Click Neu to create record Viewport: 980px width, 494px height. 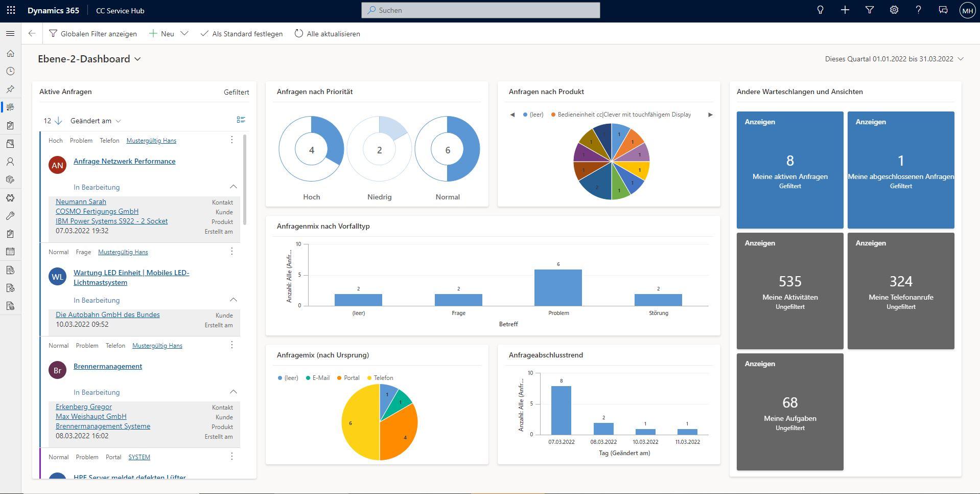pos(161,34)
